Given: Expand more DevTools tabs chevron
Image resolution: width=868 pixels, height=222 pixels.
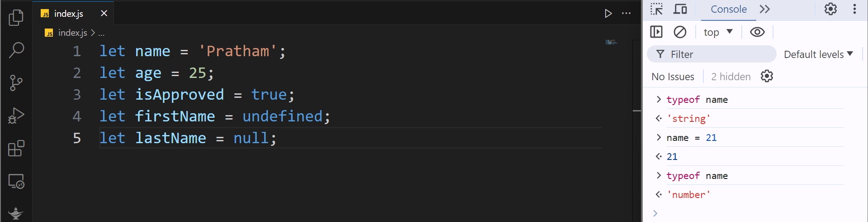Looking at the screenshot, I should [765, 9].
